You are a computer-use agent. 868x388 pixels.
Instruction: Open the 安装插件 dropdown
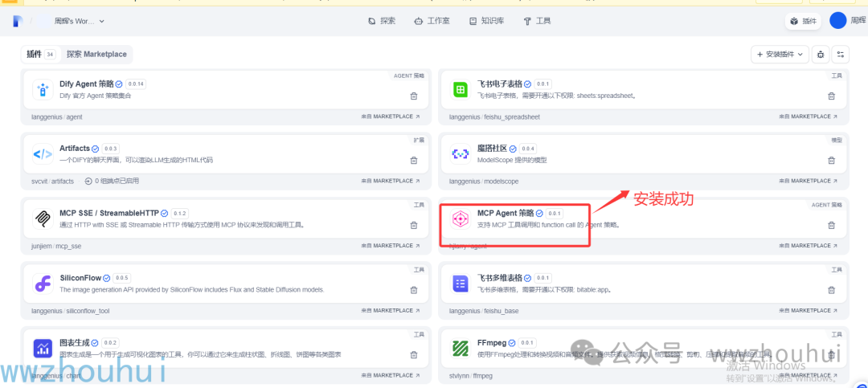tap(780, 55)
